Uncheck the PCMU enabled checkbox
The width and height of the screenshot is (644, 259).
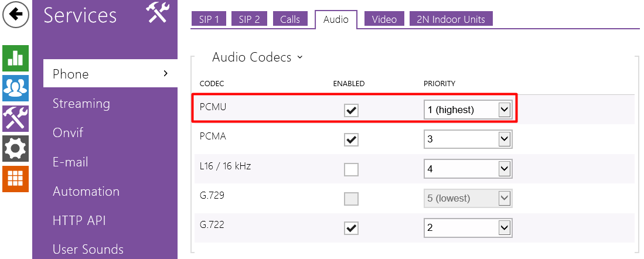[351, 110]
